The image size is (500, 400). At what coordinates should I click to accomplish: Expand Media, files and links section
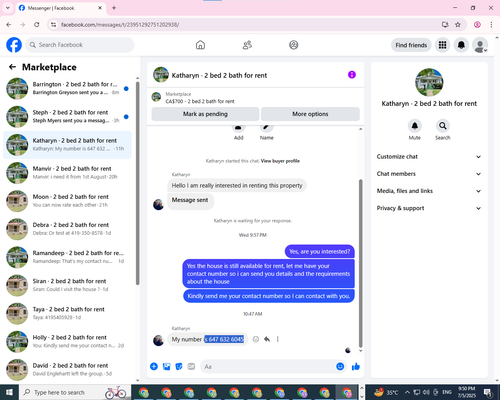tap(429, 191)
